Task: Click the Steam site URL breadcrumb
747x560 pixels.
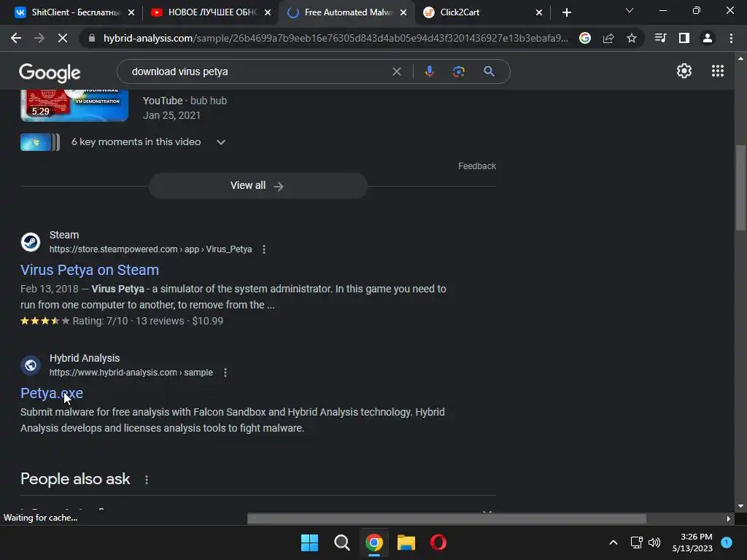Action: click(150, 249)
